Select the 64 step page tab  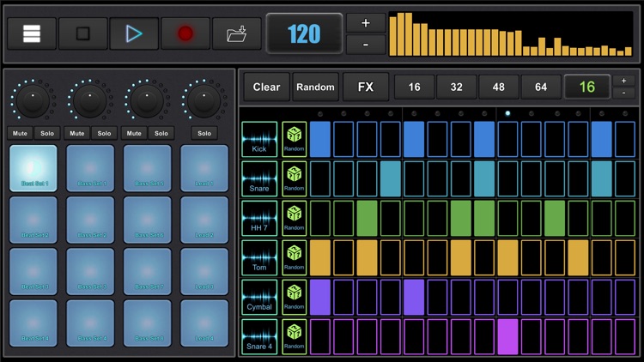[541, 87]
